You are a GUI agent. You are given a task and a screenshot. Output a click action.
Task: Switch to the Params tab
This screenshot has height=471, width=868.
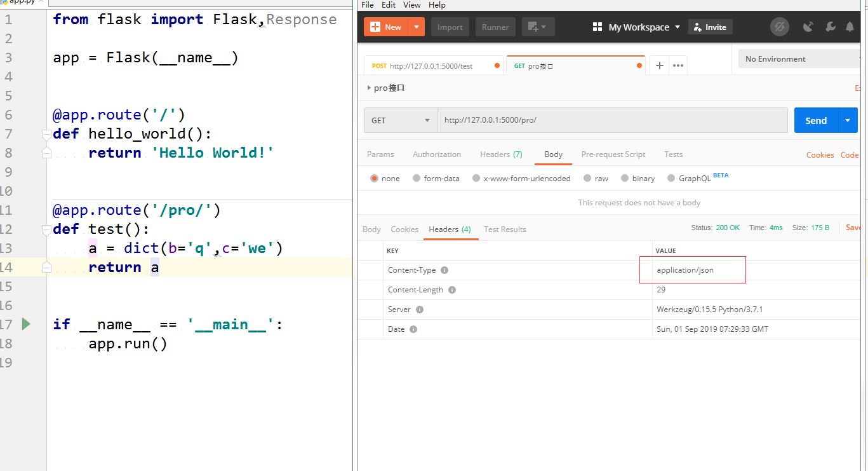point(380,154)
